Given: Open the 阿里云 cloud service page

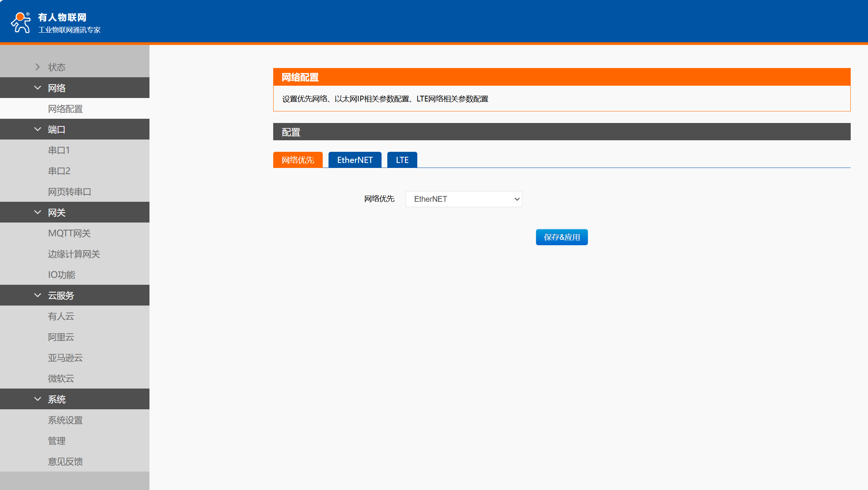Looking at the screenshot, I should pos(61,337).
